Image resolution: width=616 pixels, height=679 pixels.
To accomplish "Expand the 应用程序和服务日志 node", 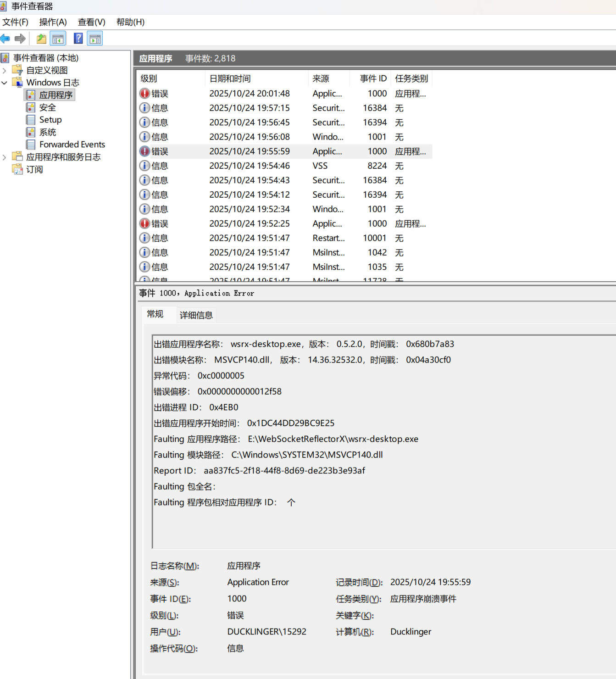I will coord(5,157).
